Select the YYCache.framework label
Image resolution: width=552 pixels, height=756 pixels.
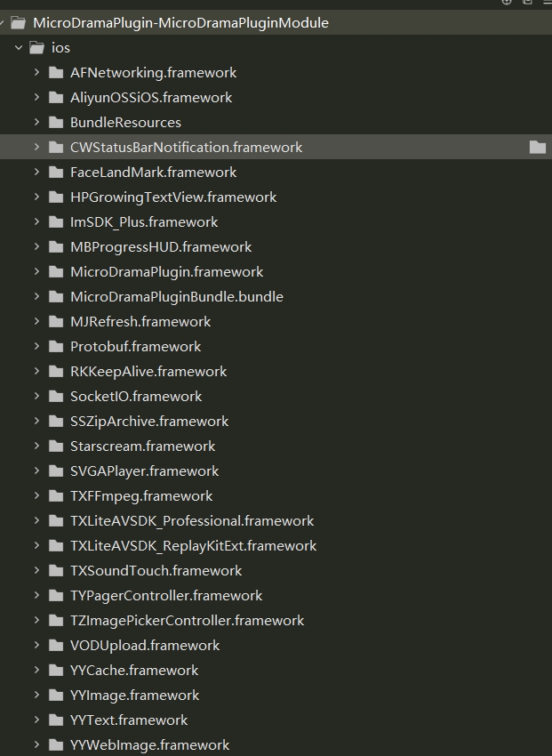tap(134, 671)
